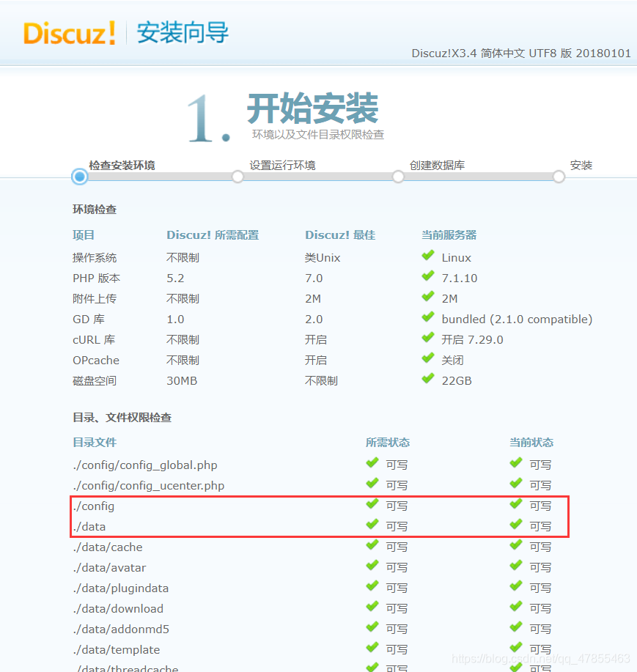Click the 检查安装环境 step label
The width and height of the screenshot is (637, 672).
coord(122,166)
